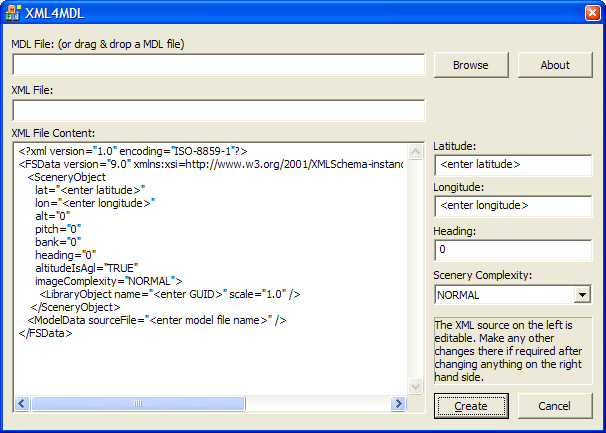Viewport: 606px width, 433px height.
Task: Click inside the Longitude field
Action: tap(513, 206)
